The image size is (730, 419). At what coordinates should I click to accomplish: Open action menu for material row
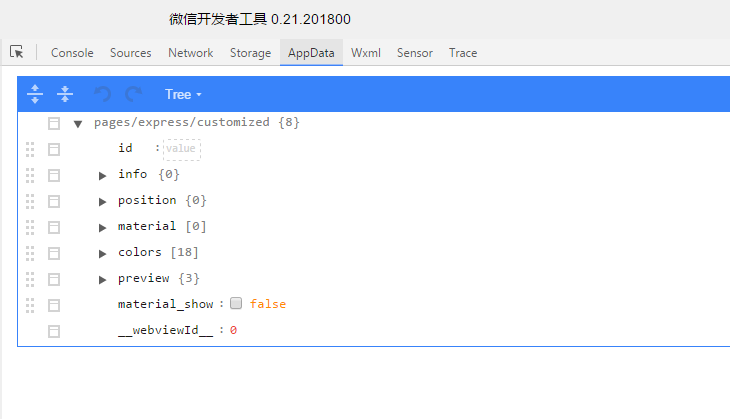54,228
